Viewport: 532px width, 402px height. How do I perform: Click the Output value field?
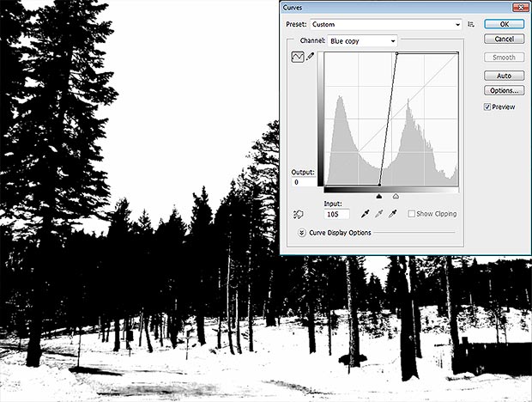tap(304, 182)
